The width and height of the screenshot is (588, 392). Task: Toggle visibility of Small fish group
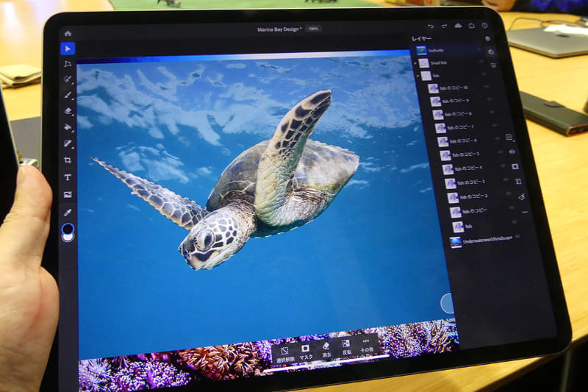481,62
